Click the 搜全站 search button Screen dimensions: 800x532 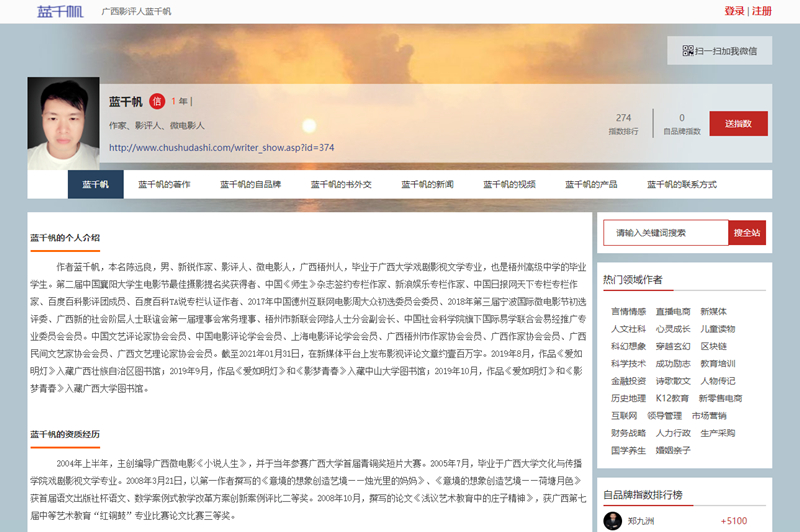point(747,233)
